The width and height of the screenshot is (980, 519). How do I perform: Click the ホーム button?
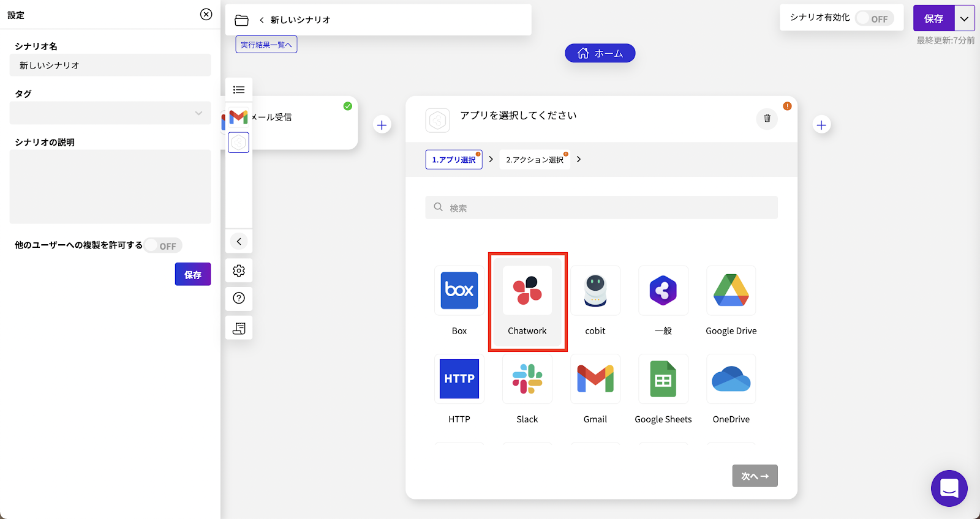click(x=600, y=53)
